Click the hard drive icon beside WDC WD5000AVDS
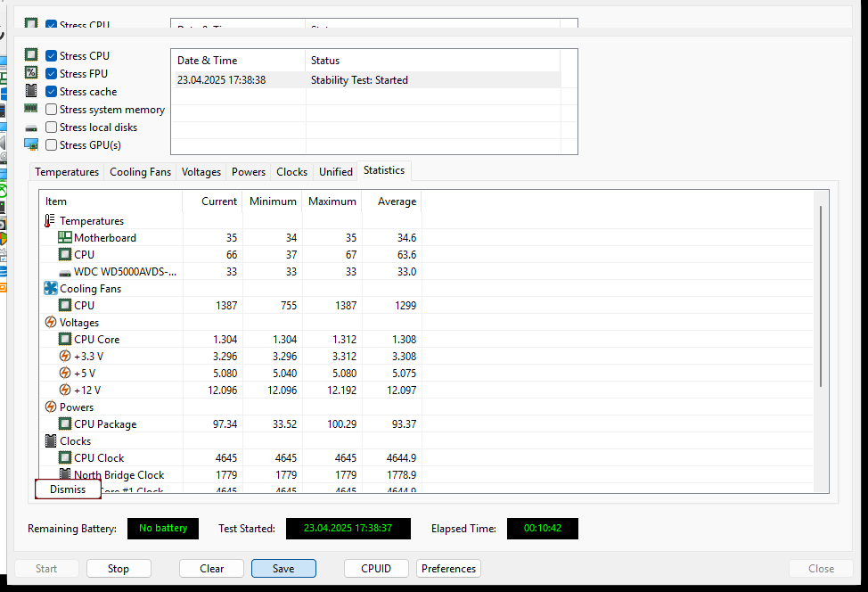This screenshot has height=592, width=868. pyautogui.click(x=65, y=273)
